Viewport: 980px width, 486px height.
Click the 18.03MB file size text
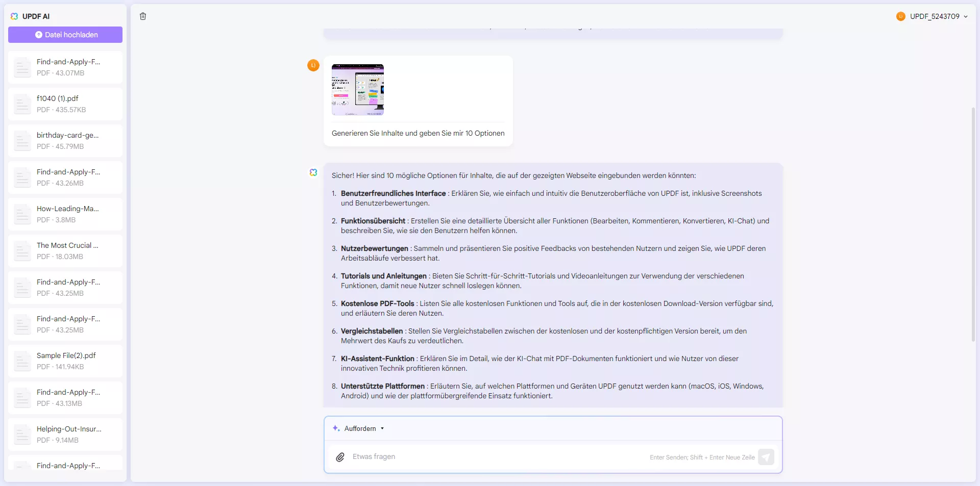pos(69,257)
